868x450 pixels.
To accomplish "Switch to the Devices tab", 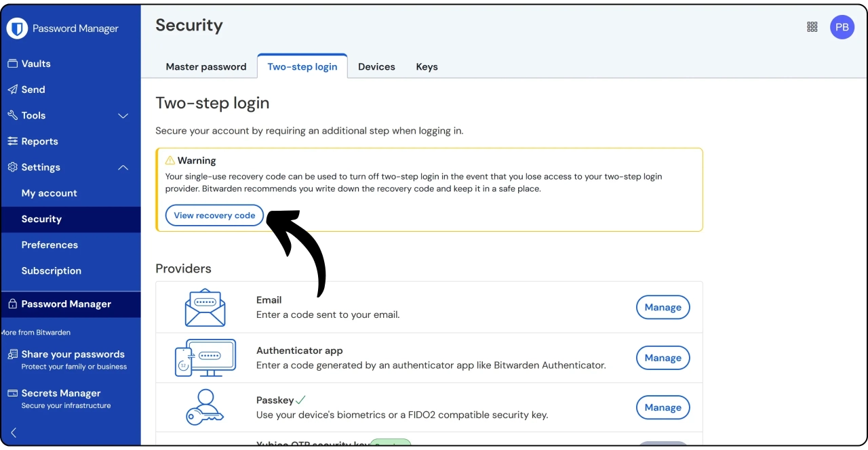I will [376, 66].
